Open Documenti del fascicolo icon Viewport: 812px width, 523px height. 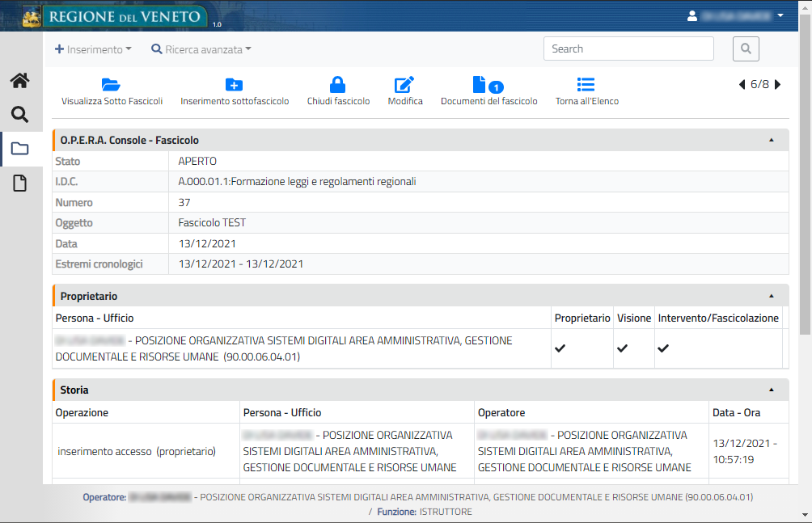488,84
